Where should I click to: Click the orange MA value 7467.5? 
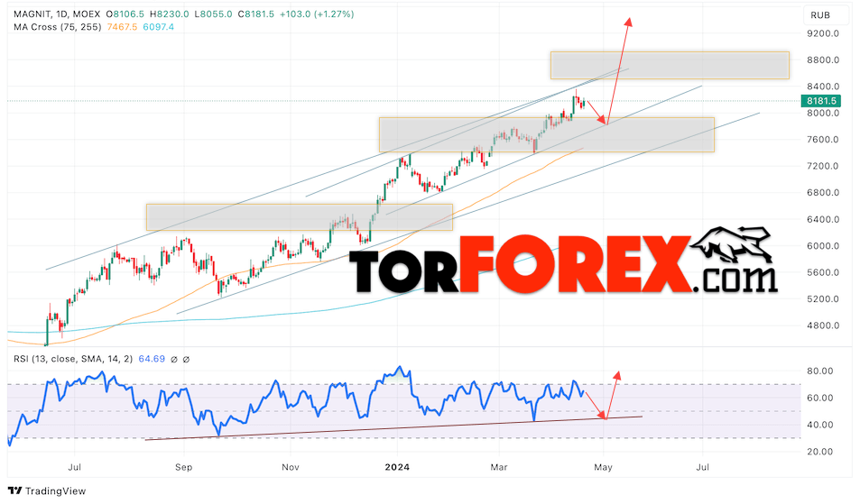point(122,27)
